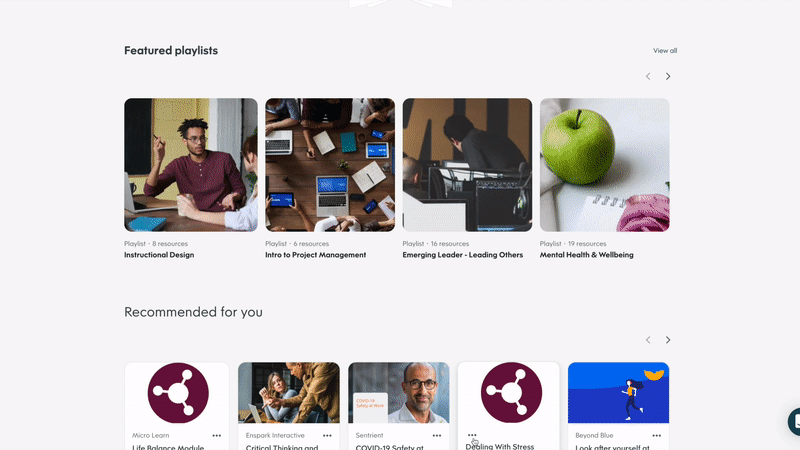This screenshot has height=450, width=800.
Task: Click the Instructional Design title
Action: click(159, 255)
